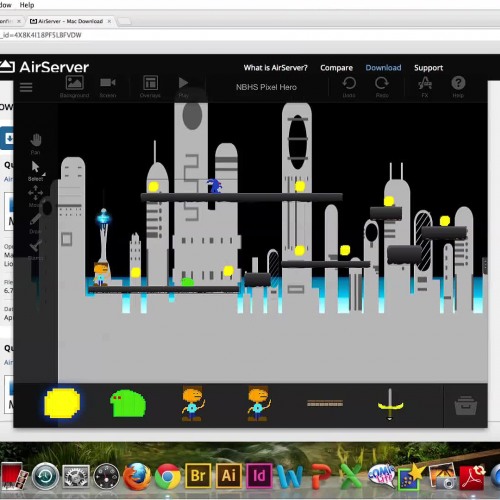This screenshot has width=500, height=500.
Task: Start the game with the Play button
Action: coord(183,87)
